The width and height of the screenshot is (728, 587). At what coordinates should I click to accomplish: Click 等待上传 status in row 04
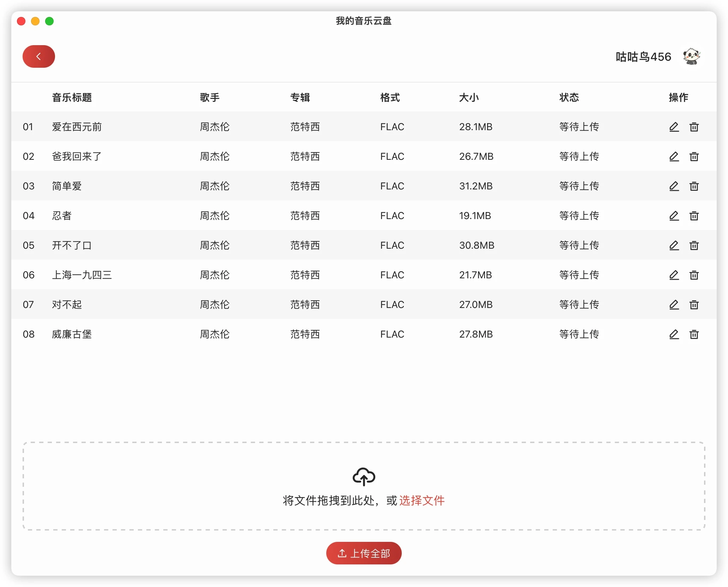coord(579,216)
